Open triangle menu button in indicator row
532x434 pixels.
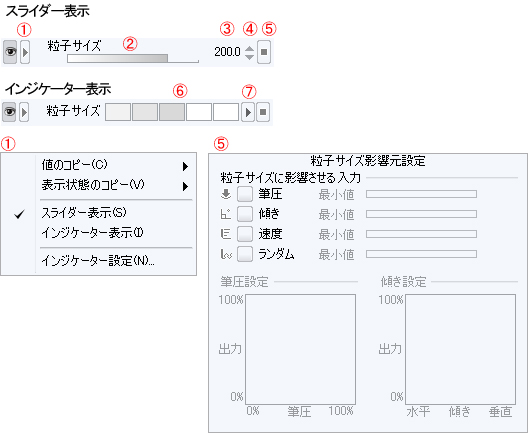point(24,112)
